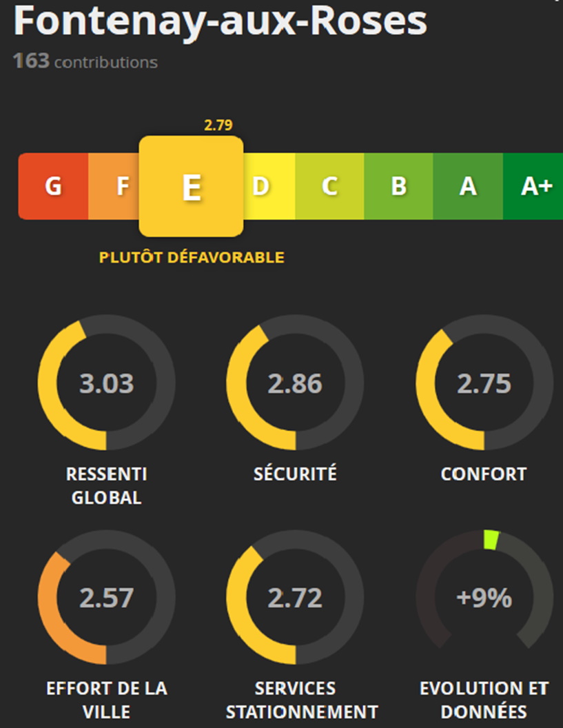Click the Confort 2.75 gauge
The image size is (563, 728).
484,383
